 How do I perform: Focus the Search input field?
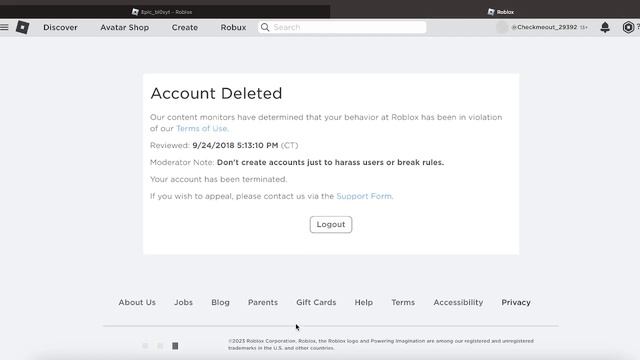click(342, 27)
